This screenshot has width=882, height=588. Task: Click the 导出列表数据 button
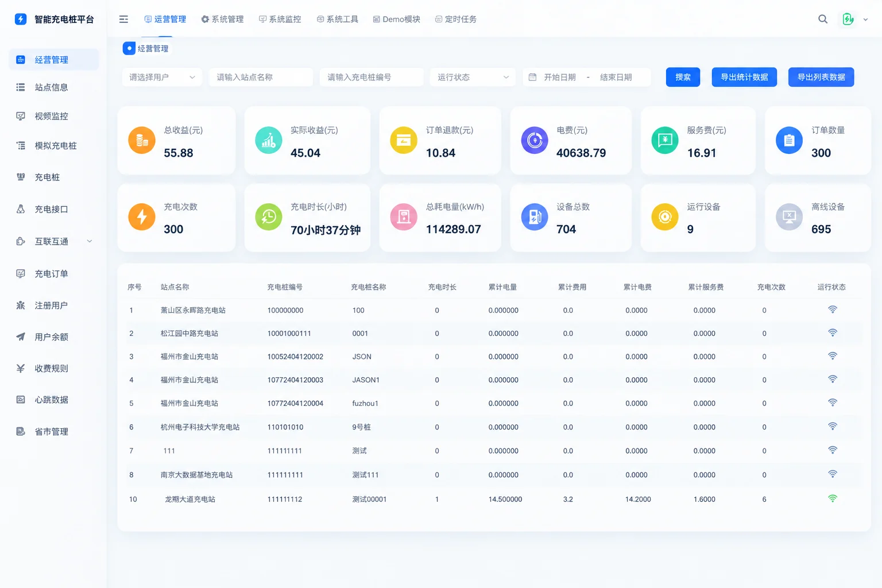(821, 77)
